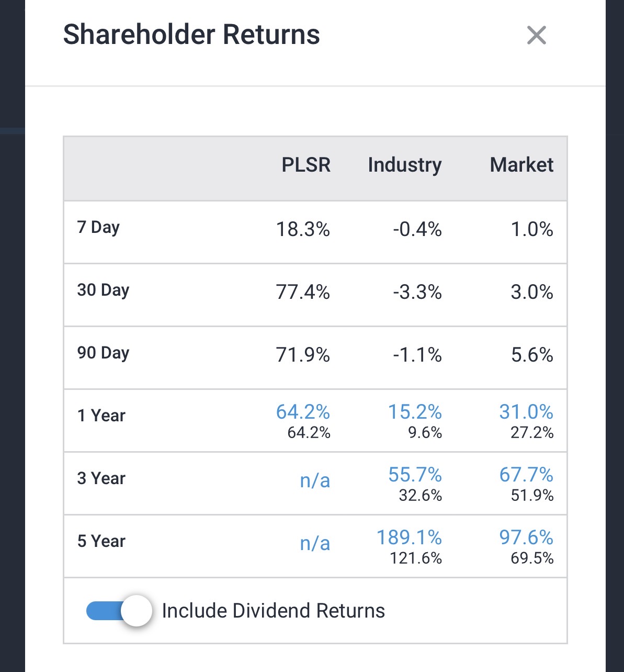Select the 1 Year row label
Image resolution: width=624 pixels, height=672 pixels.
[x=101, y=416]
